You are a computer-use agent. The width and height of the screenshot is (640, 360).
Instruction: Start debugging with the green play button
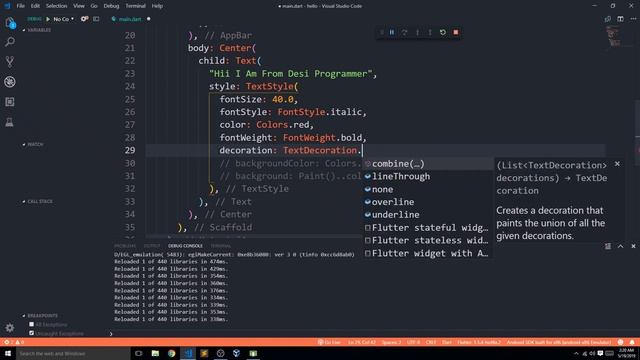tap(48, 19)
